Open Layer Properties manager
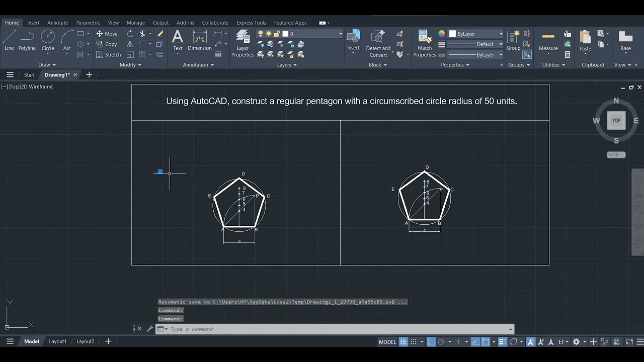 (x=243, y=43)
